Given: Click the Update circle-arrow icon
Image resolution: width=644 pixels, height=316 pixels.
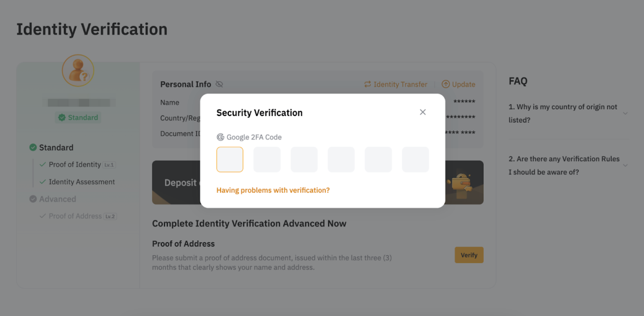Looking at the screenshot, I should point(446,84).
